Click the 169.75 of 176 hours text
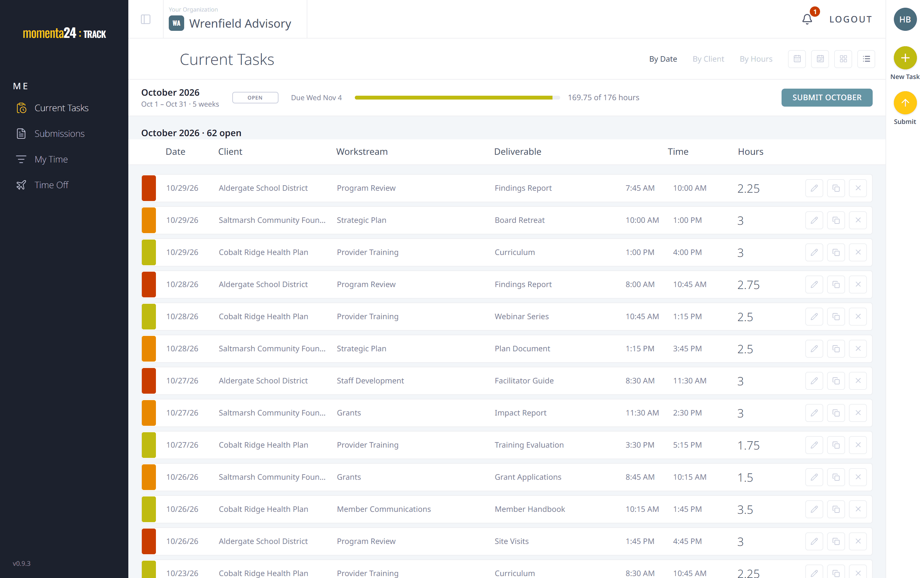The width and height of the screenshot is (924, 578). 603,98
